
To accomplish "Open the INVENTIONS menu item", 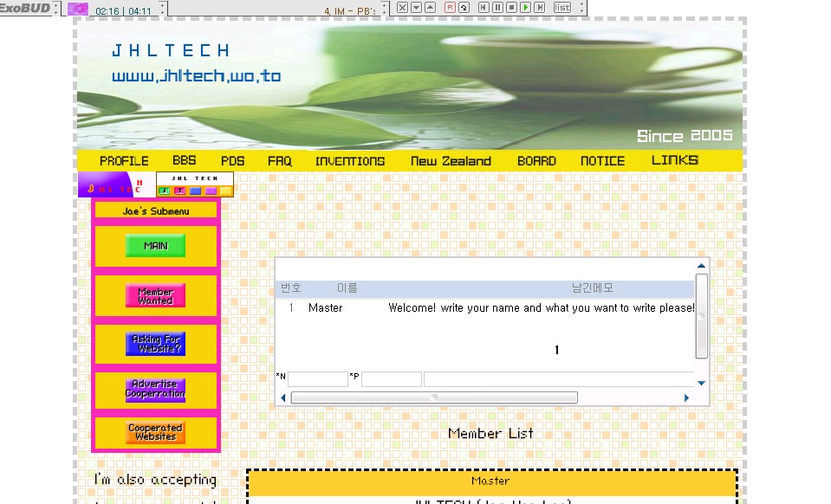I will coord(350,161).
